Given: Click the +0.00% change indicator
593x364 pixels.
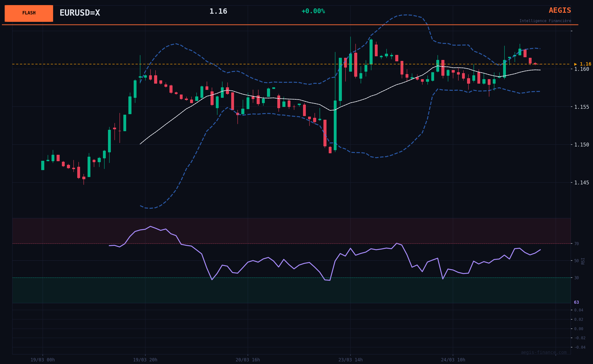Looking at the screenshot, I should click(x=313, y=11).
